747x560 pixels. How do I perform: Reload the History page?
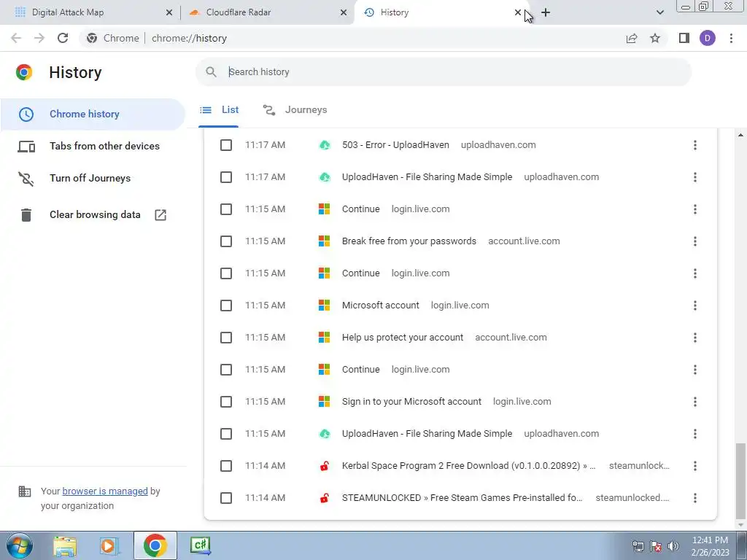point(63,38)
